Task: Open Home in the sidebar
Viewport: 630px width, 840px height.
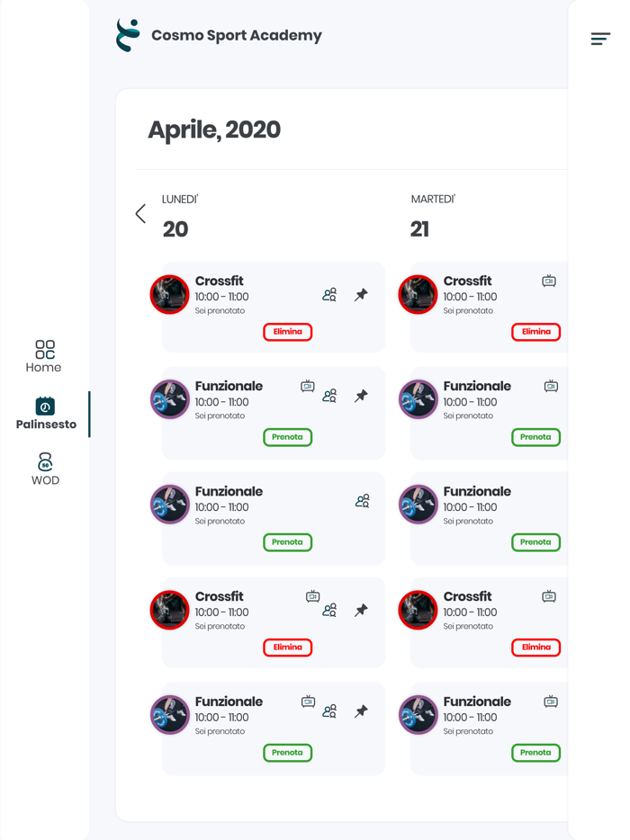Action: coord(44,356)
